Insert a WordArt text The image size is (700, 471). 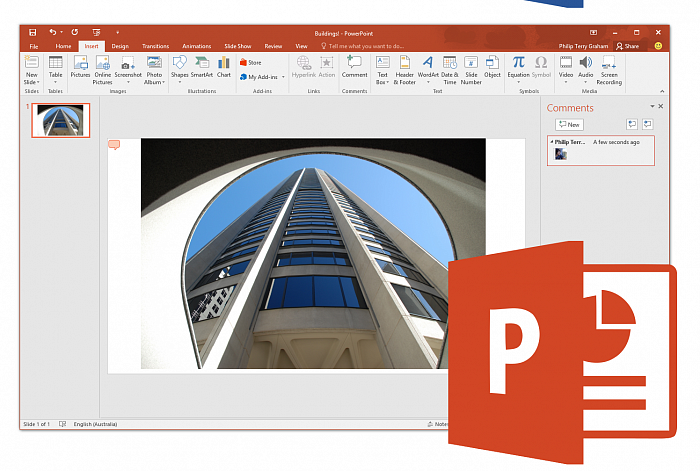pyautogui.click(x=428, y=68)
